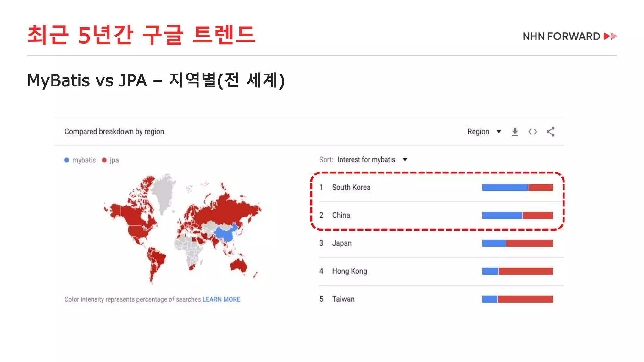Viewport: 644px width, 362px height.
Task: Click the share icon
Action: tap(550, 132)
